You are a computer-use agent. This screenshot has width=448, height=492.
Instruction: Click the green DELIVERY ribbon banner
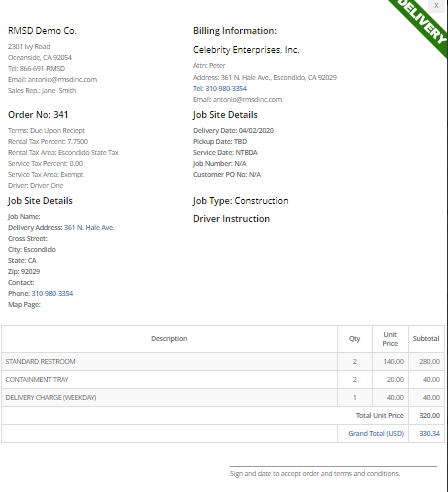click(422, 23)
